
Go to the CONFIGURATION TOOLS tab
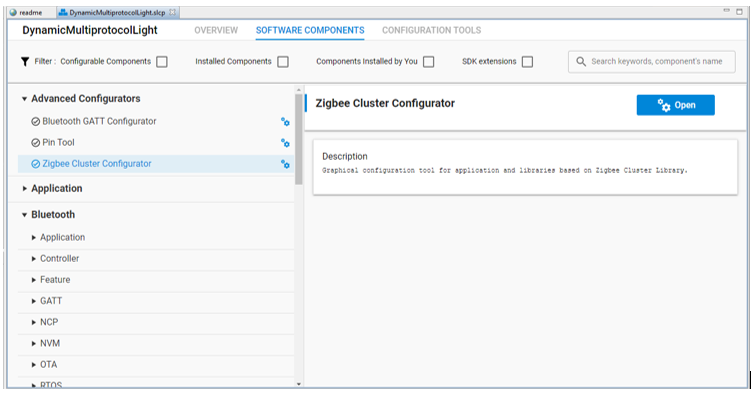click(431, 30)
